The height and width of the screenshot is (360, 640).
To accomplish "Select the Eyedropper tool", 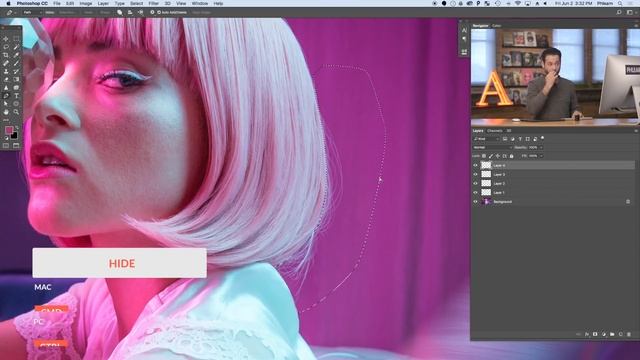I will point(16,55).
